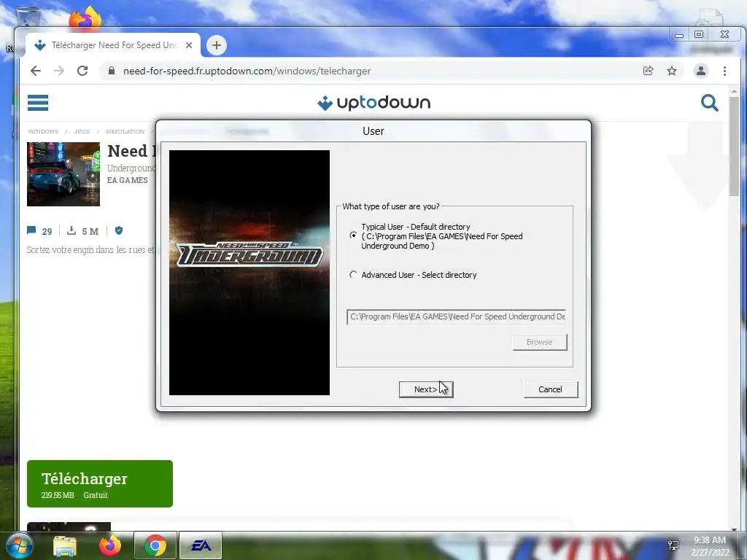Click the comments icon showing 29
This screenshot has width=747, height=560.
(31, 231)
